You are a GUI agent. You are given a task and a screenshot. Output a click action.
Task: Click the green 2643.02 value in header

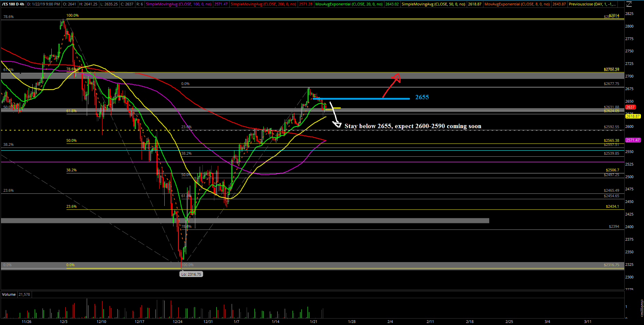pyautogui.click(x=392, y=4)
